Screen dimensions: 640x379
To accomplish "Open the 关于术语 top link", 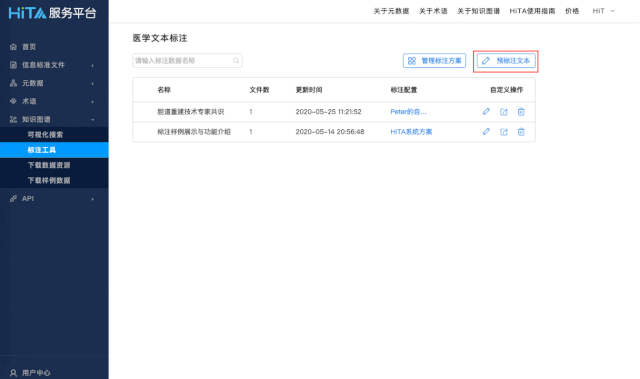I will tap(433, 11).
